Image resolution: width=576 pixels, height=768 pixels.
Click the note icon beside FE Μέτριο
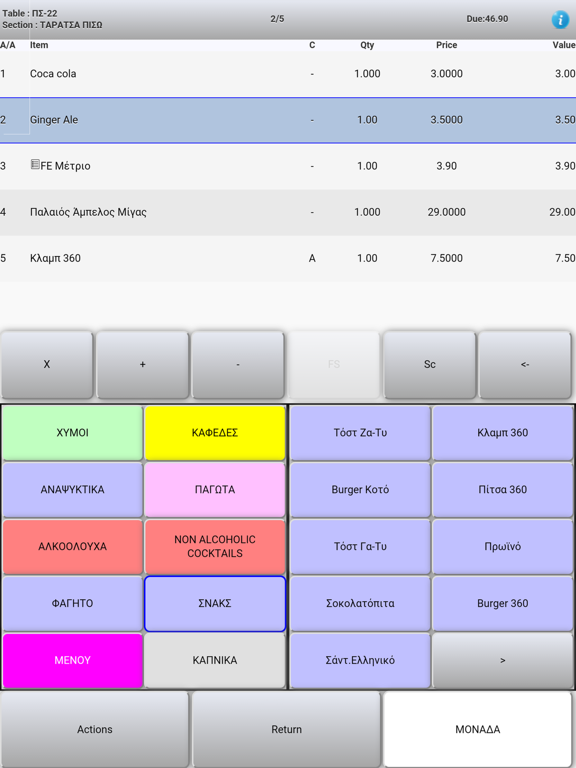(x=35, y=165)
